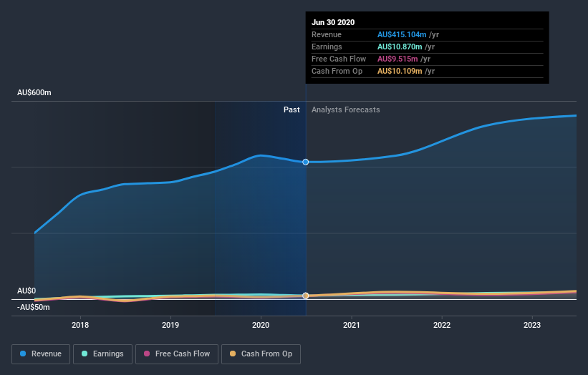This screenshot has width=588, height=375.
Task: Click the 2022 x-axis label
Action: click(442, 325)
